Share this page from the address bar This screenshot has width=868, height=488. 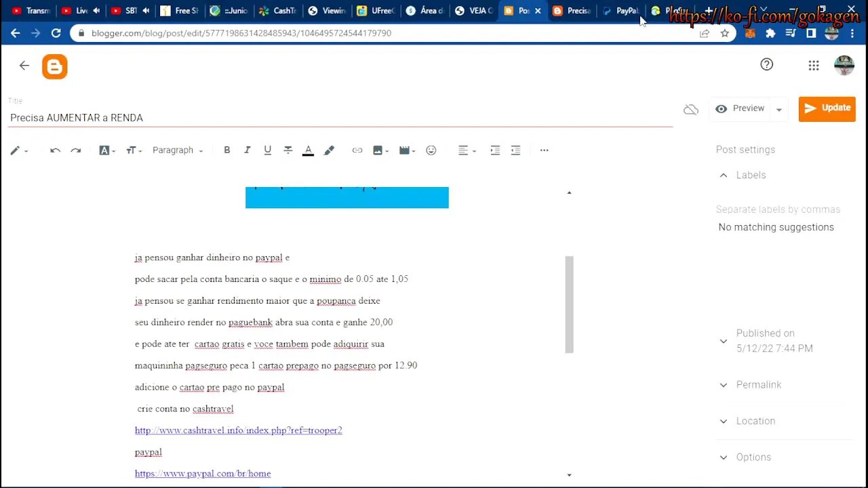click(705, 33)
